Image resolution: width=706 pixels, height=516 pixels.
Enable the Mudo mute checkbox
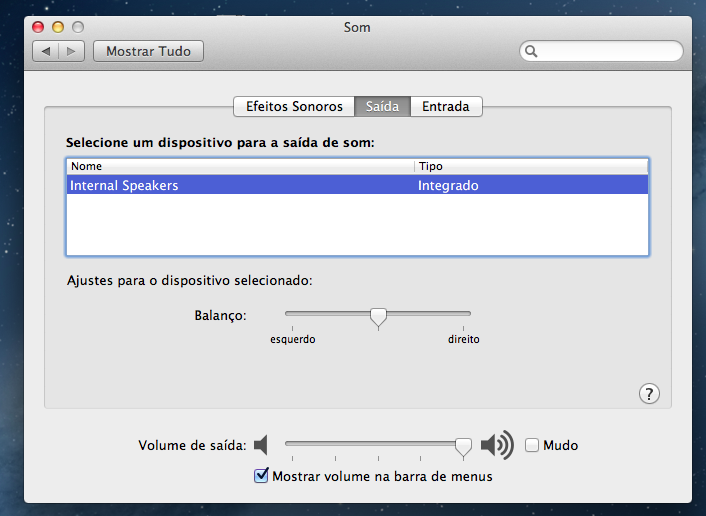click(x=533, y=445)
